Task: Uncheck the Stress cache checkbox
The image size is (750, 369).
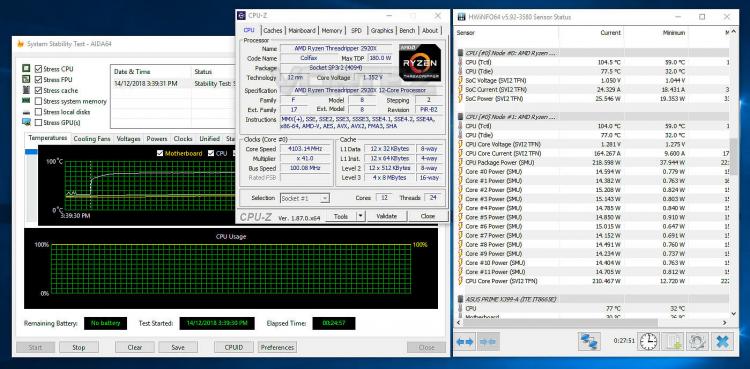Action: coord(38,90)
